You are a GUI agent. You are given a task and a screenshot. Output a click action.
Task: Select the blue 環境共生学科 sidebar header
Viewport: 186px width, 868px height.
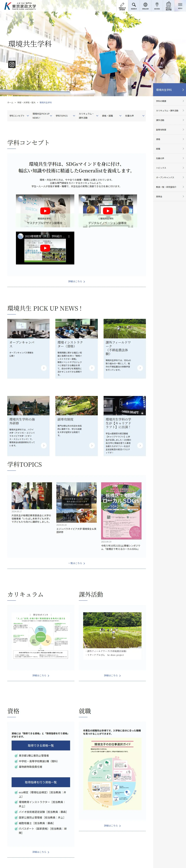pyautogui.click(x=169, y=90)
